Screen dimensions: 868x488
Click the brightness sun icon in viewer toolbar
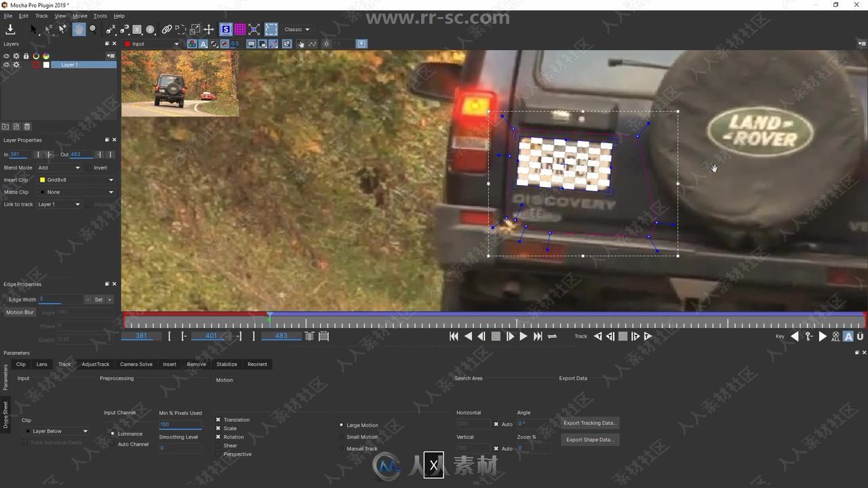(326, 43)
